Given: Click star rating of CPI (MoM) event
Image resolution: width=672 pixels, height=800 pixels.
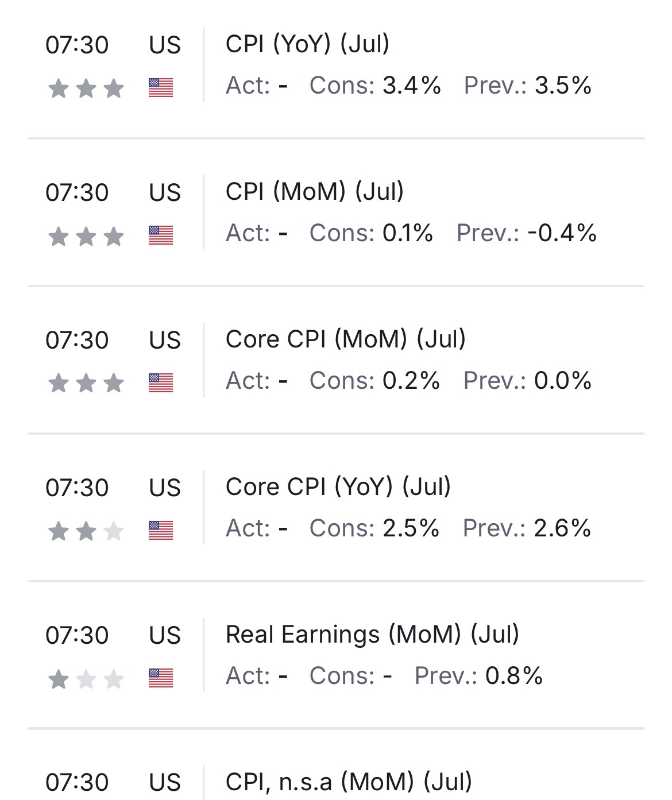Looking at the screenshot, I should point(86,236).
